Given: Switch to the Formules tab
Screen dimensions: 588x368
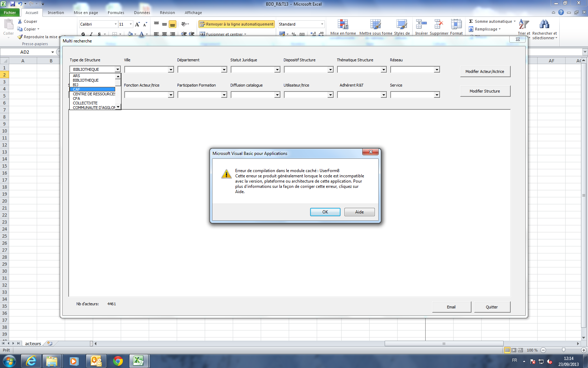Looking at the screenshot, I should click(116, 13).
